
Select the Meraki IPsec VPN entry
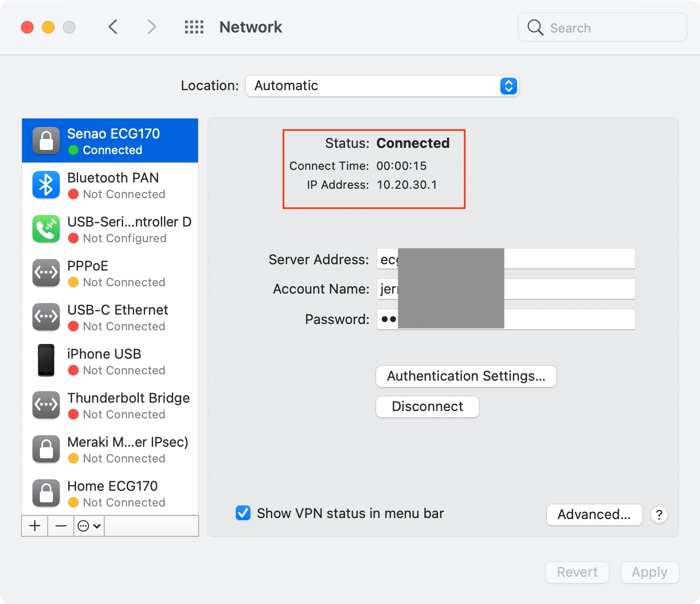click(x=110, y=449)
